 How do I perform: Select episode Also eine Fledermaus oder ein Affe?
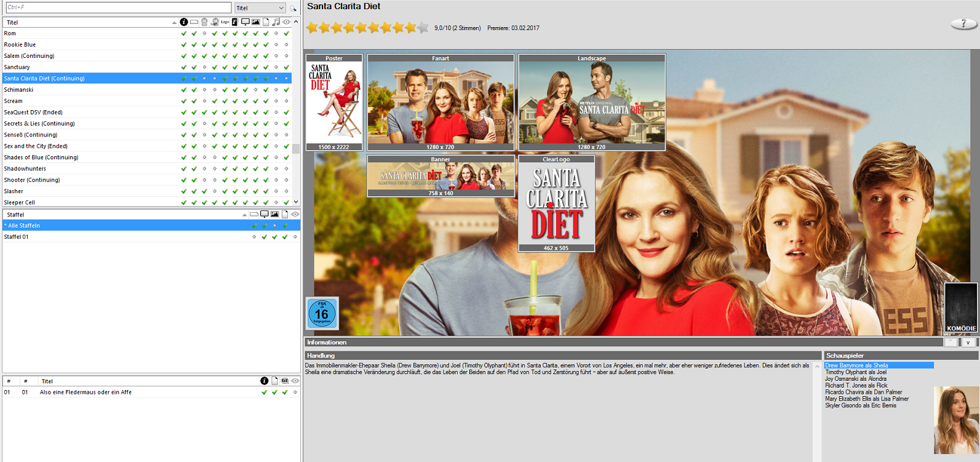tap(151, 392)
